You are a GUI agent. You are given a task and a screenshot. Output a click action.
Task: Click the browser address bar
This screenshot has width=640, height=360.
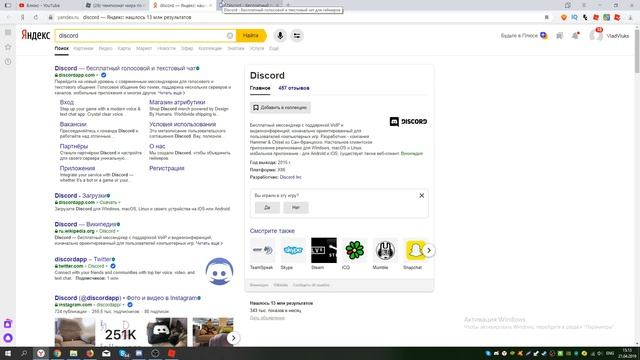[x=298, y=18]
